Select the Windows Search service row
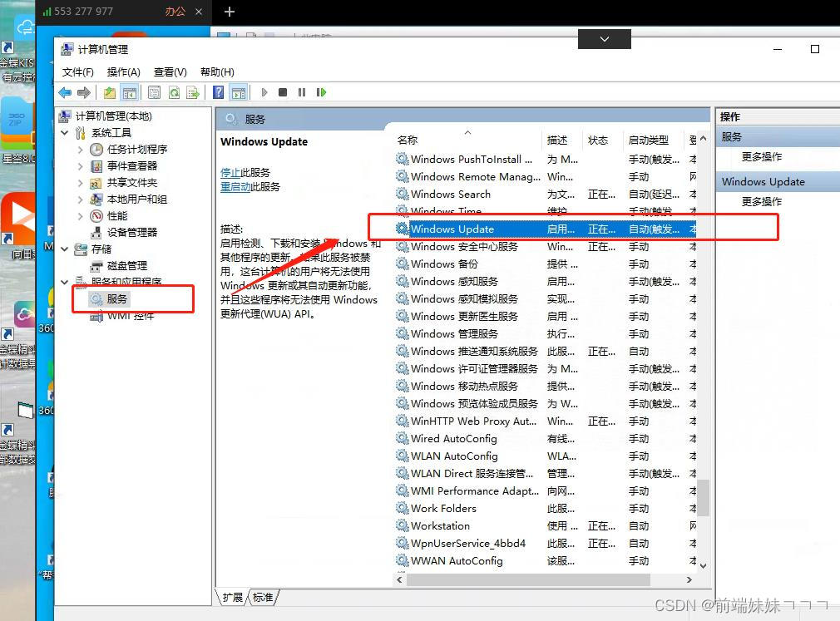 (546, 195)
